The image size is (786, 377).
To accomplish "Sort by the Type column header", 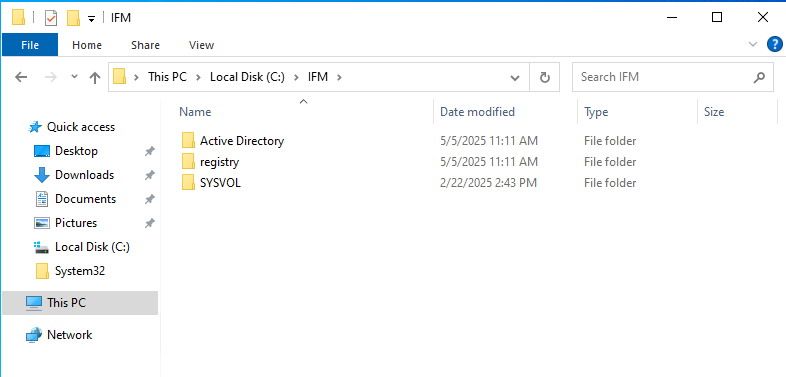I will [596, 112].
